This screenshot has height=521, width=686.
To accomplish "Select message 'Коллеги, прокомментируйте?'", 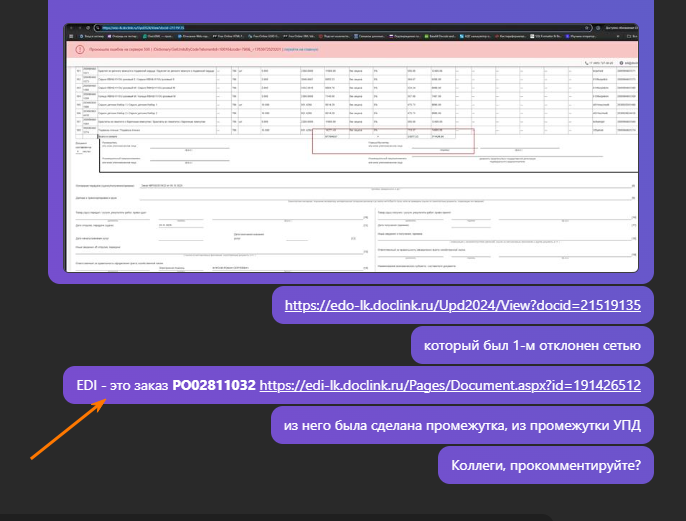I will click(546, 465).
